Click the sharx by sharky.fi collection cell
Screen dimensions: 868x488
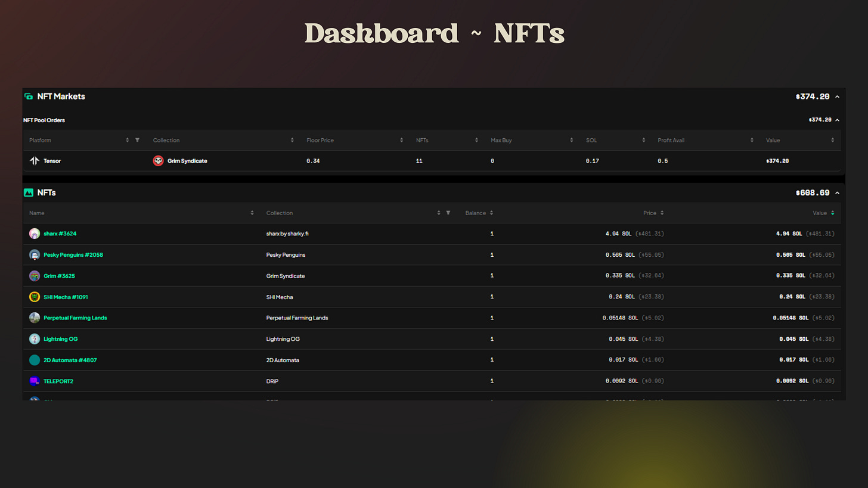coord(287,234)
